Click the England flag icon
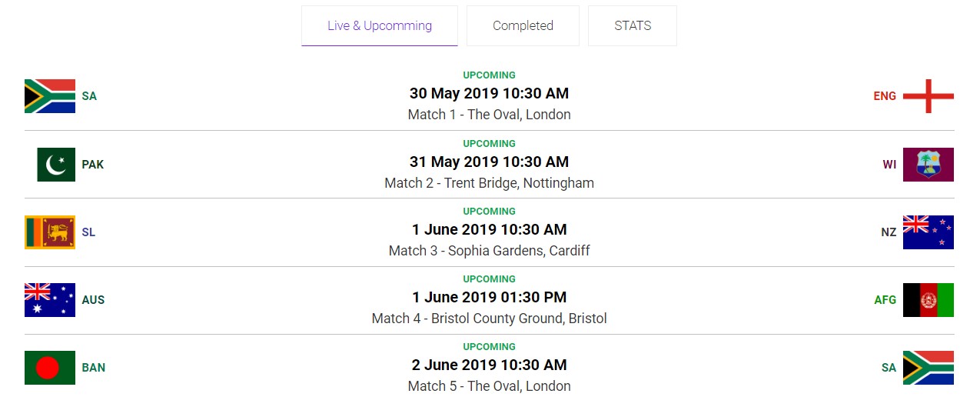Screen dimensions: 980x397 tap(928, 96)
